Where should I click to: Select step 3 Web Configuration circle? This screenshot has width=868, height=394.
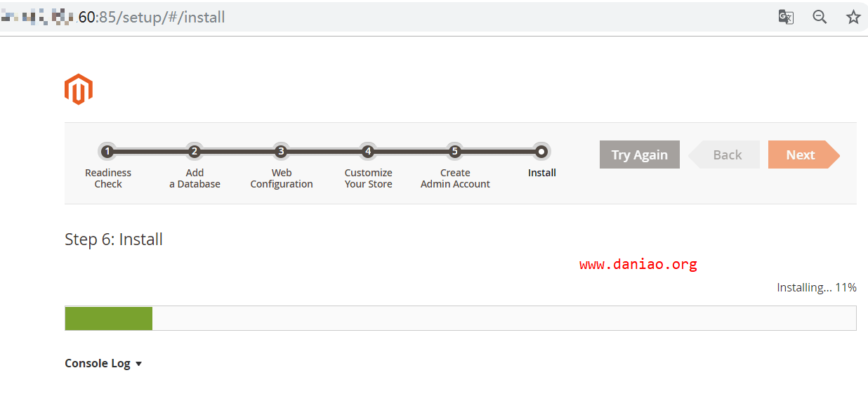pos(281,151)
